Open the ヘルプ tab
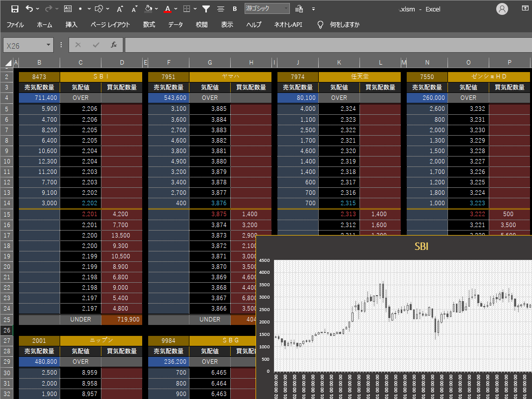The width and height of the screenshot is (532, 399). point(254,24)
